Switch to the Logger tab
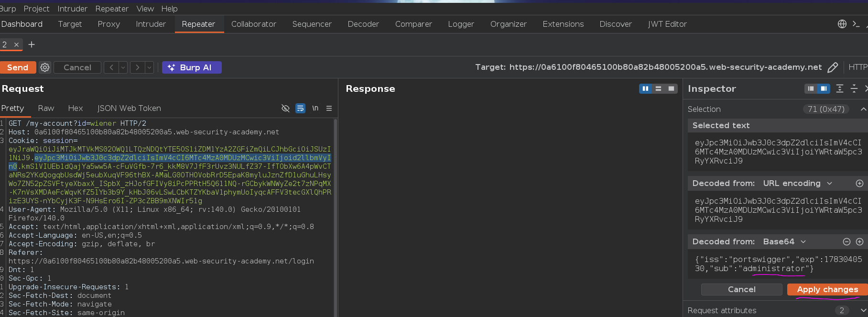This screenshot has height=317, width=868. [x=461, y=24]
